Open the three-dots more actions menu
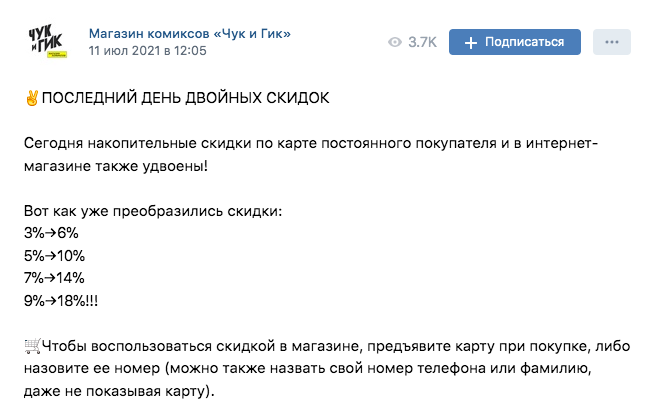This screenshot has height=417, width=655. pyautogui.click(x=611, y=42)
